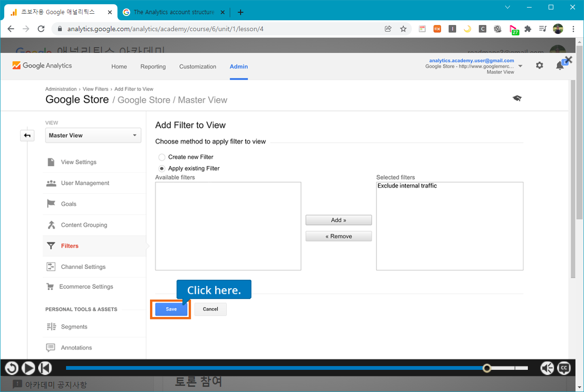This screenshot has width=584, height=392.
Task: Click inside the Available filters list box
Action: click(228, 226)
